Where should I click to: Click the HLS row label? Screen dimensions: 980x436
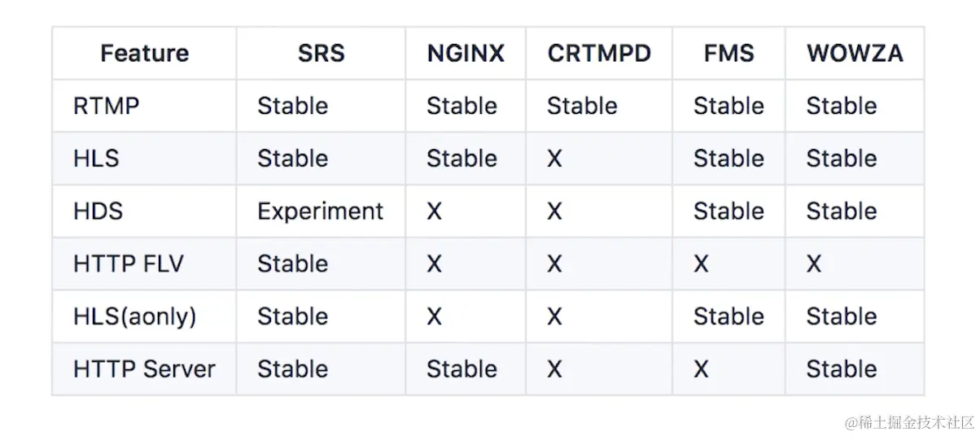click(x=96, y=158)
